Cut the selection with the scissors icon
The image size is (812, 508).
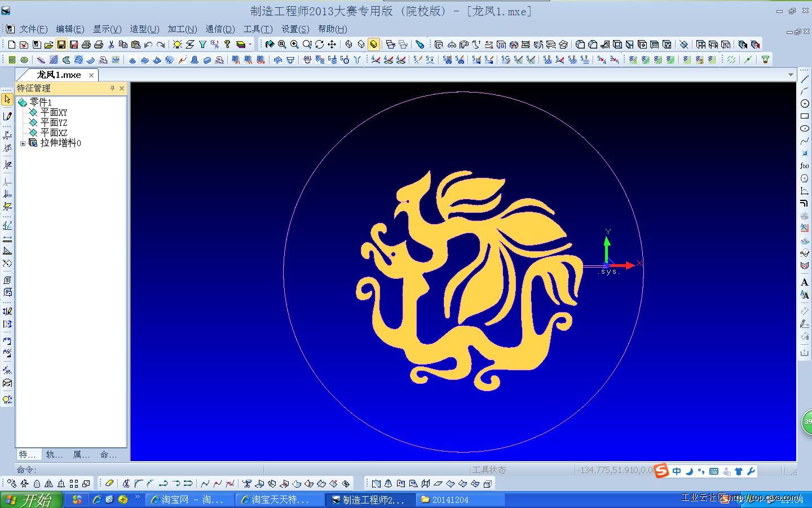(111, 44)
